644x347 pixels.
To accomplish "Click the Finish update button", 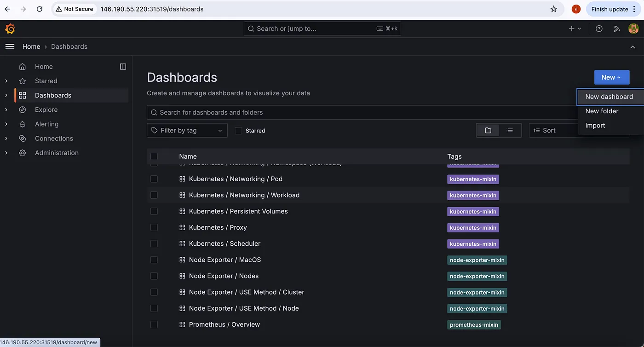I will pyautogui.click(x=612, y=9).
